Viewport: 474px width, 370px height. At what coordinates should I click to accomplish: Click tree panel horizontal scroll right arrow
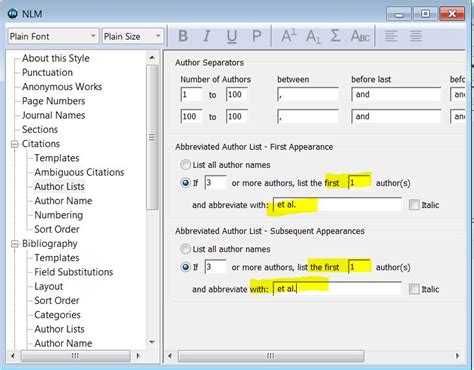pos(138,356)
